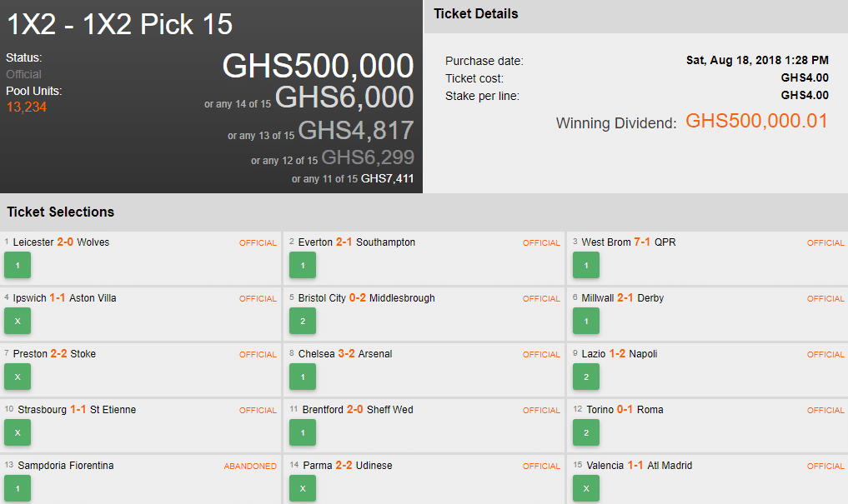Select the 1 pick under Millwall-Derby
Viewport: 848px width, 504px height.
[x=586, y=322]
